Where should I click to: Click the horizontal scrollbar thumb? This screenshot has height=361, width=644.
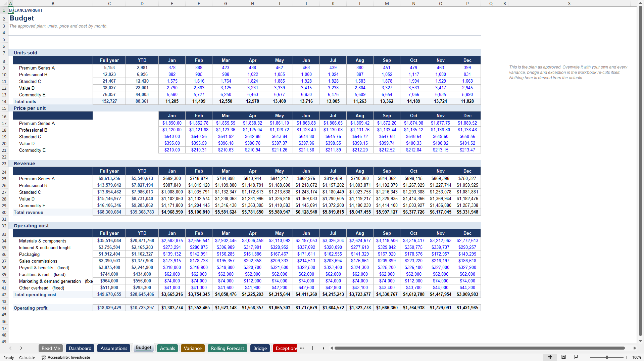tap(480, 348)
